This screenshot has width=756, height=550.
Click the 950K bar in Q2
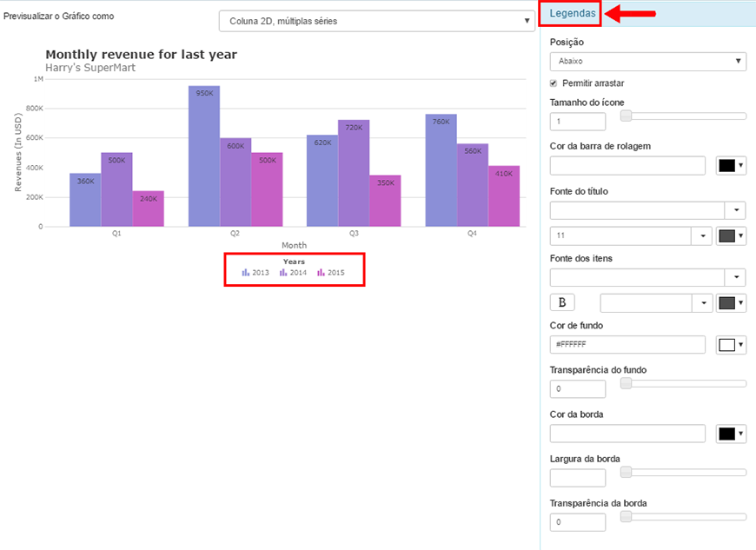[x=204, y=156]
